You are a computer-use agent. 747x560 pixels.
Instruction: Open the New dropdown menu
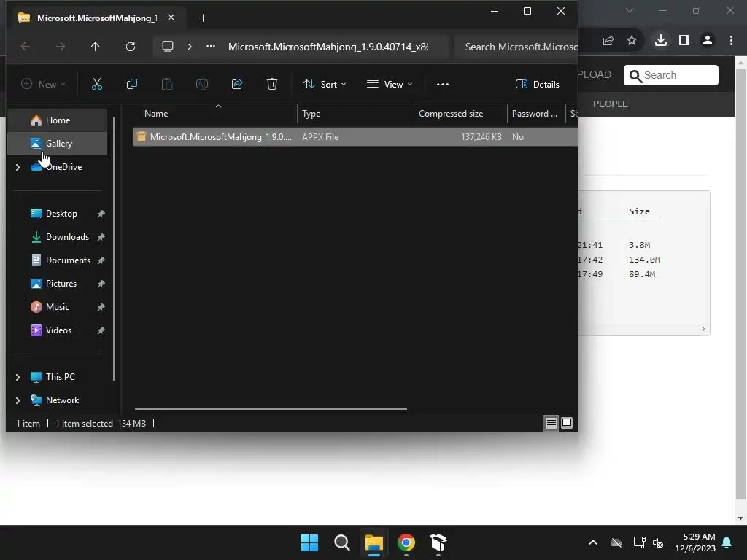click(43, 85)
